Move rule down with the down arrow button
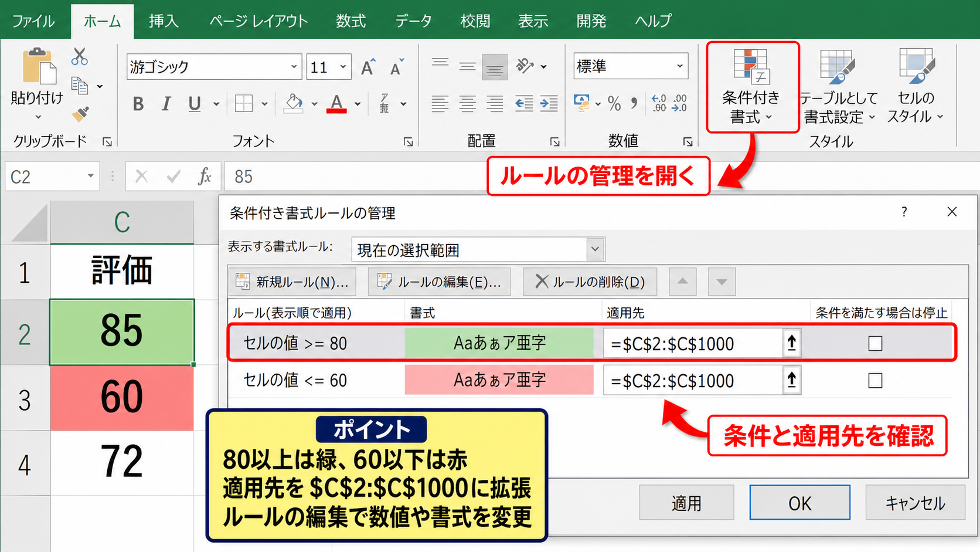 (722, 282)
